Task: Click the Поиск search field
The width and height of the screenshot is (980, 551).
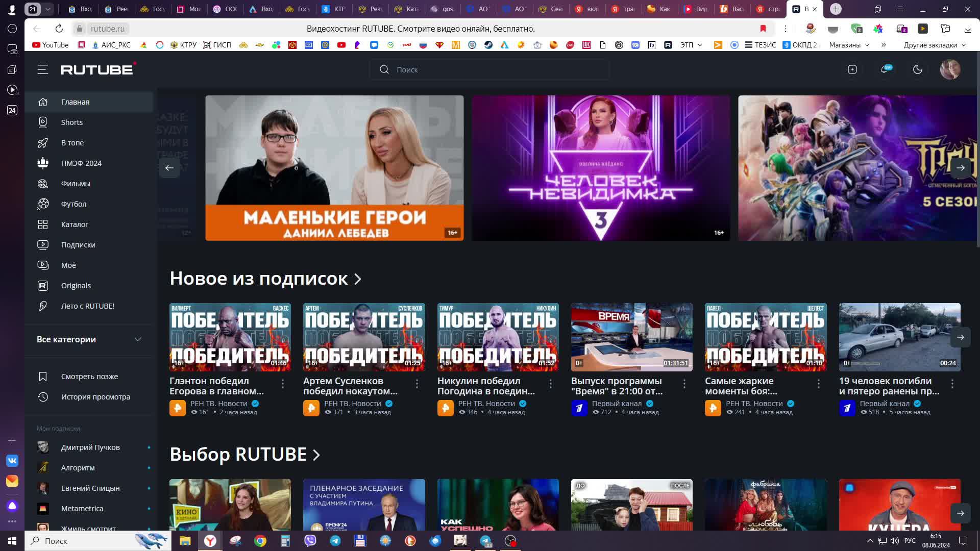Action: (x=490, y=69)
